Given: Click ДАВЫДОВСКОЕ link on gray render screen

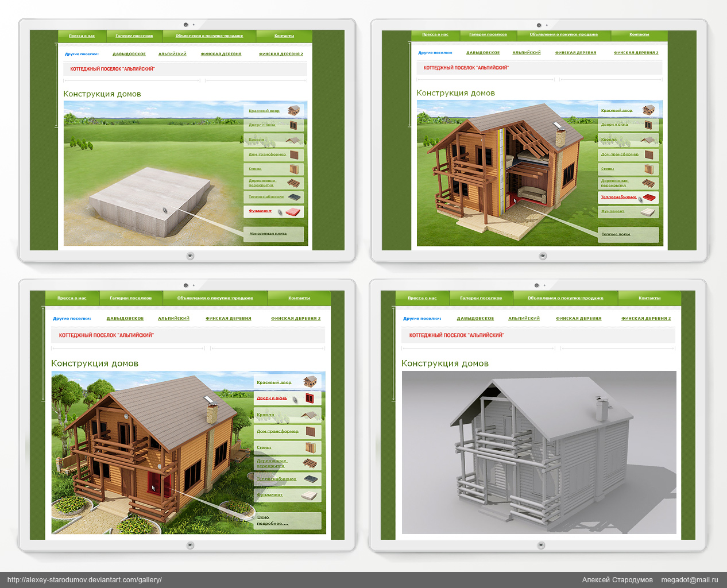Looking at the screenshot, I should (475, 319).
